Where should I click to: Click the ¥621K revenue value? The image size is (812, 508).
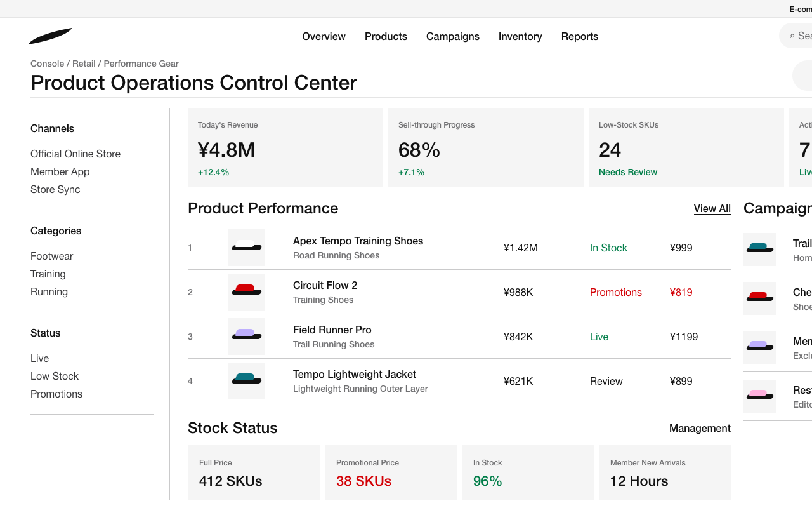(x=518, y=381)
